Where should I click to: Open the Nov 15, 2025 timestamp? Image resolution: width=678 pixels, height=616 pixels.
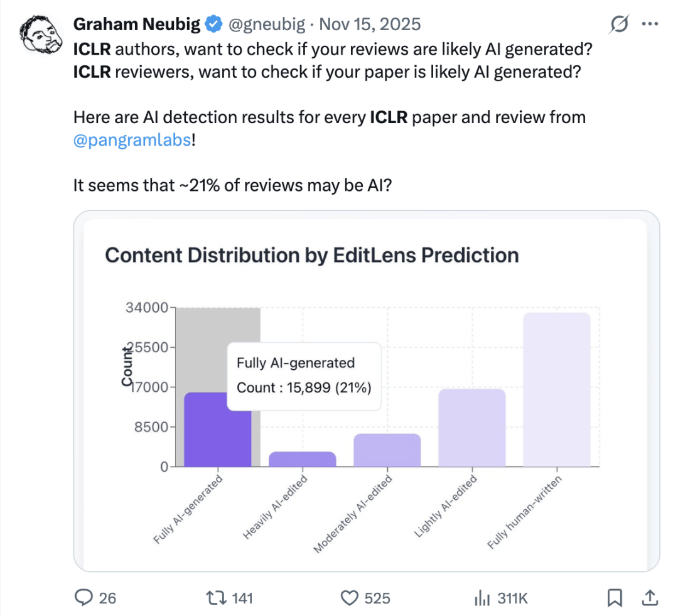(370, 24)
